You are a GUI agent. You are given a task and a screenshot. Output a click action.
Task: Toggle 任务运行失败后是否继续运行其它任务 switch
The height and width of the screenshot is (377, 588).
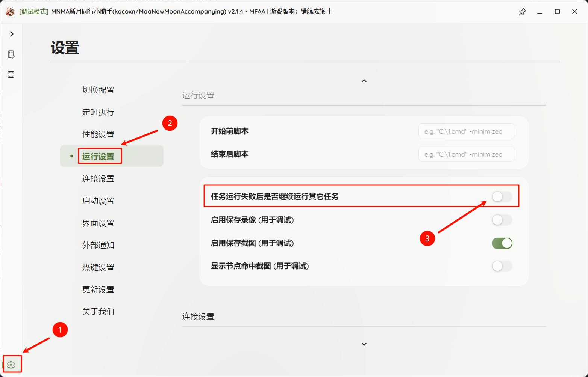tap(502, 196)
